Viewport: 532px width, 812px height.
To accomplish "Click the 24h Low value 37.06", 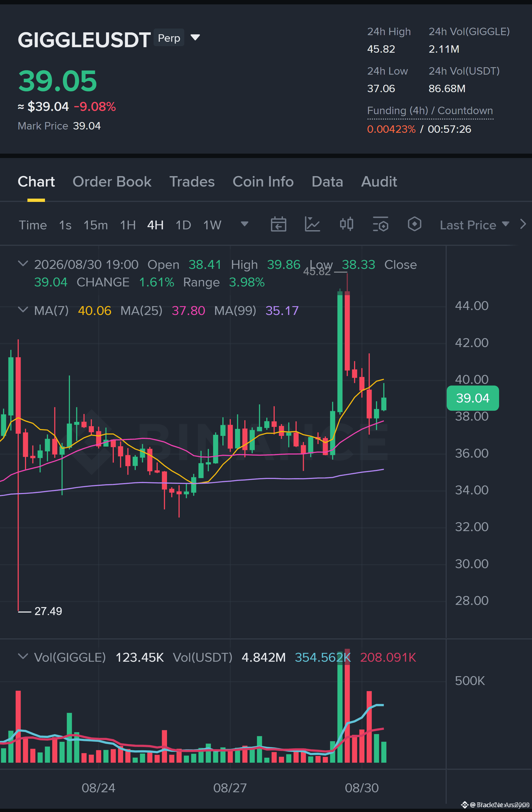I will [381, 89].
